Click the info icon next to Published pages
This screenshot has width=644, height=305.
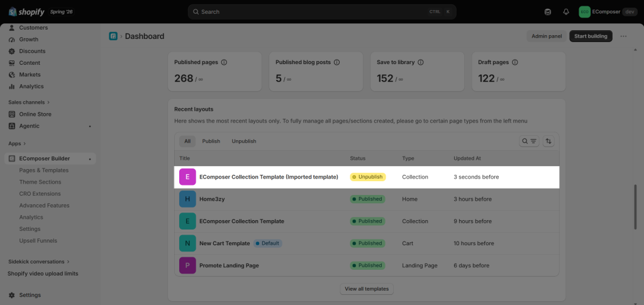pyautogui.click(x=225, y=62)
